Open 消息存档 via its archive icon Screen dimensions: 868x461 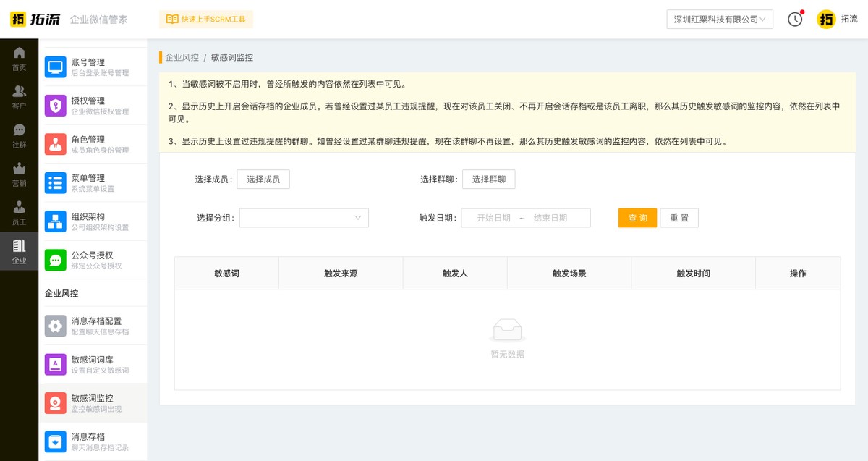point(55,441)
